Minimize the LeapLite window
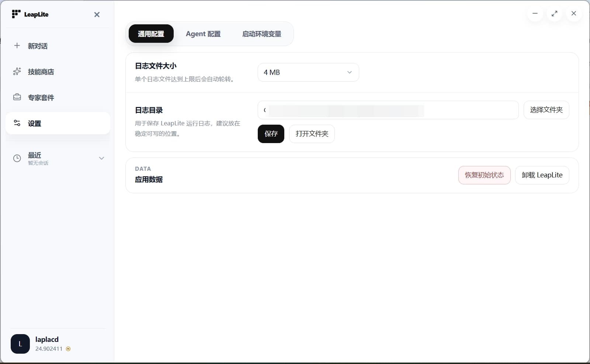Image resolution: width=590 pixels, height=364 pixels. [535, 13]
